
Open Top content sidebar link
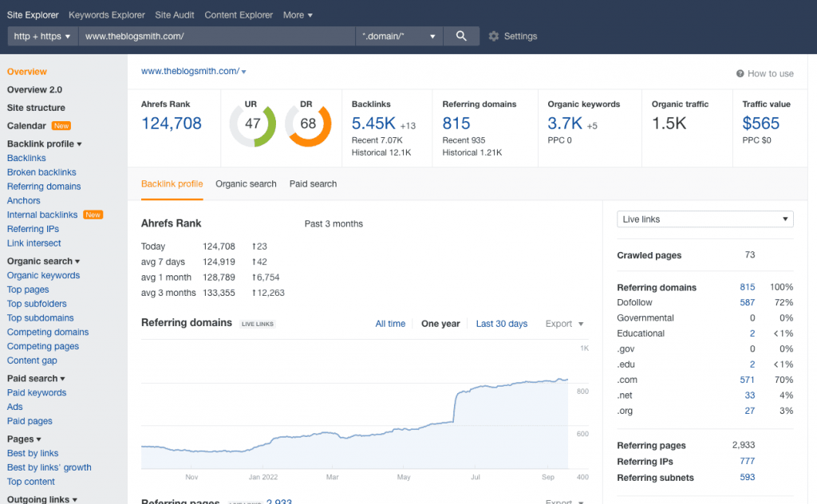[31, 482]
